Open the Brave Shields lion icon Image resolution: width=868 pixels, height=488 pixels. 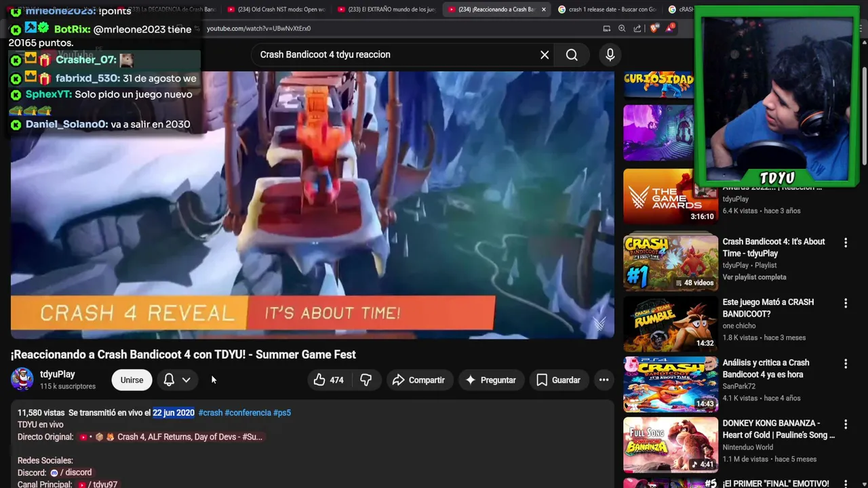tap(654, 28)
